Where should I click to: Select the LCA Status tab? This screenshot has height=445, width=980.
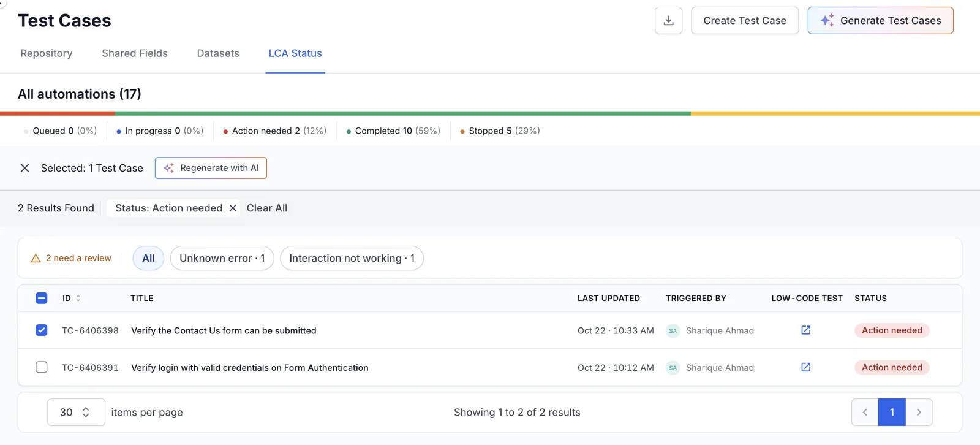tap(295, 53)
